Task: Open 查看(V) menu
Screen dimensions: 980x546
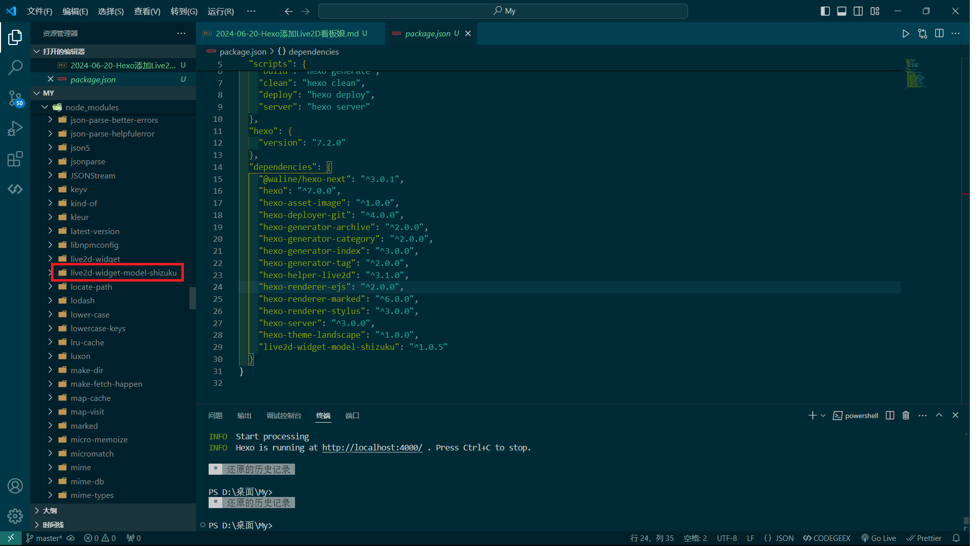Action: click(147, 11)
